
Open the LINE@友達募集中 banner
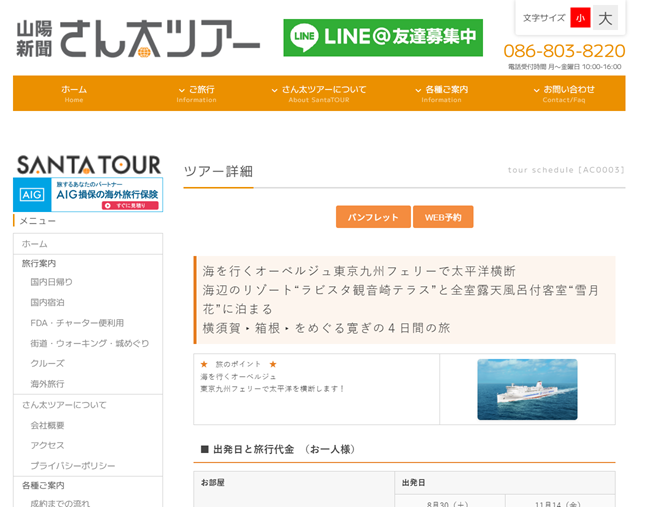point(383,38)
